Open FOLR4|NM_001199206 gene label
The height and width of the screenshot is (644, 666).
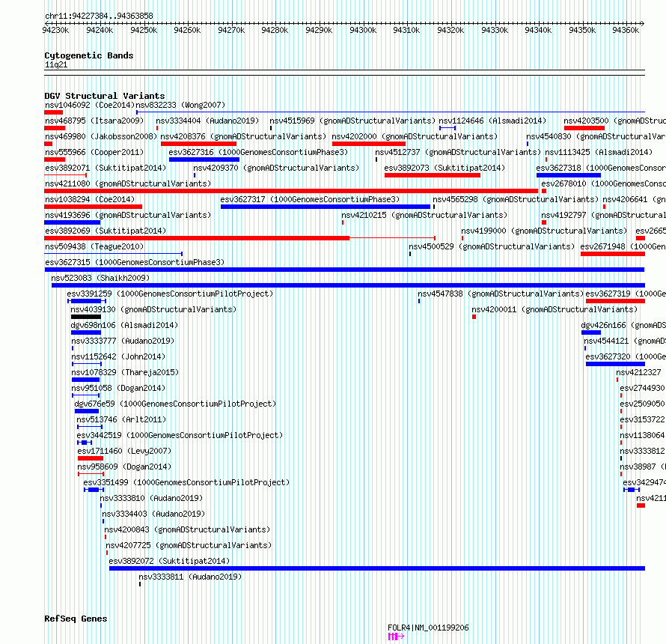[x=428, y=628]
